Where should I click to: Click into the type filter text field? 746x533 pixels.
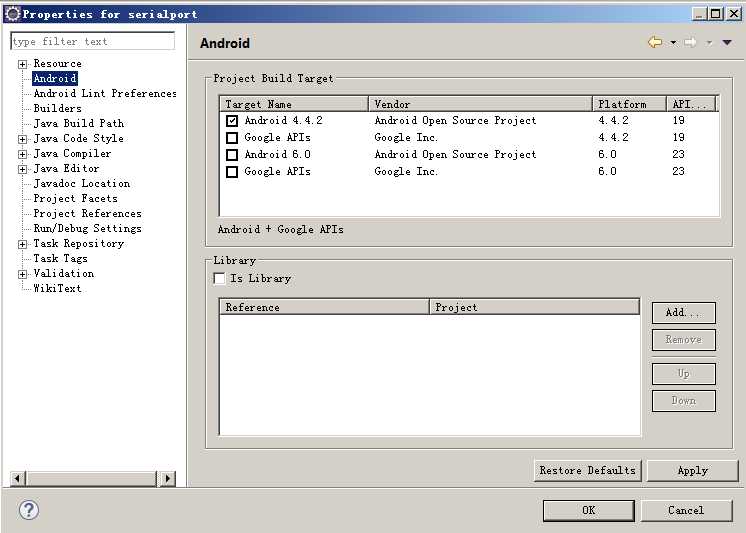click(x=93, y=41)
